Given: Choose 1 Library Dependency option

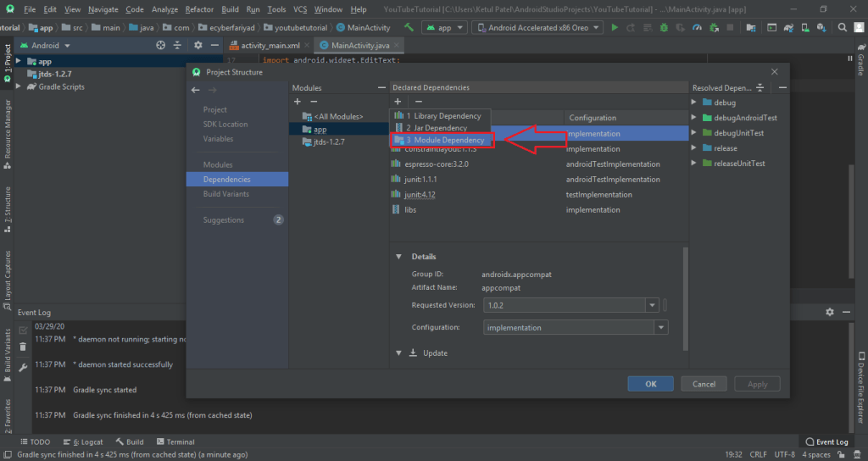Looking at the screenshot, I should tap(442, 115).
